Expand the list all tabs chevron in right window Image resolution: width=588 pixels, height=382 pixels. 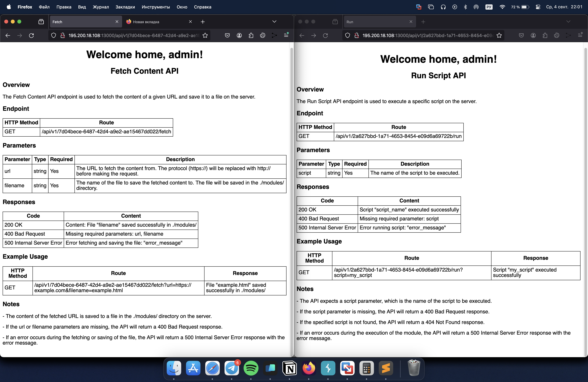568,22
